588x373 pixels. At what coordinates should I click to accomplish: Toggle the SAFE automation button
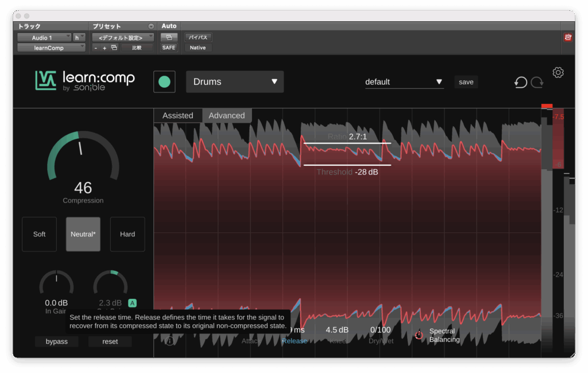(169, 48)
